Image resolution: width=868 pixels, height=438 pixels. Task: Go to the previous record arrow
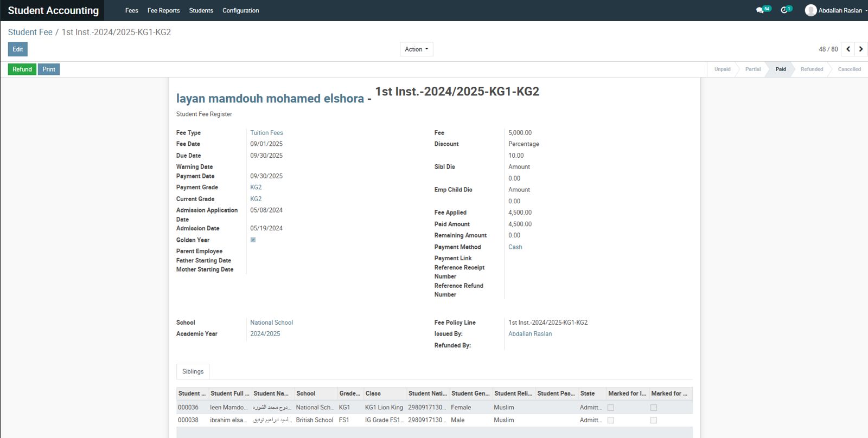click(848, 49)
